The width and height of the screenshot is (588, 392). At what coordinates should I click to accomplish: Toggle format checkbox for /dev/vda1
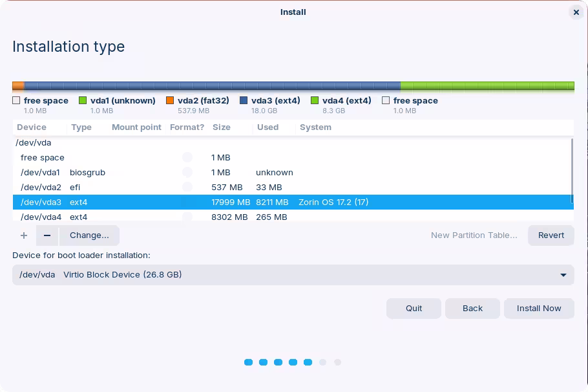point(187,173)
